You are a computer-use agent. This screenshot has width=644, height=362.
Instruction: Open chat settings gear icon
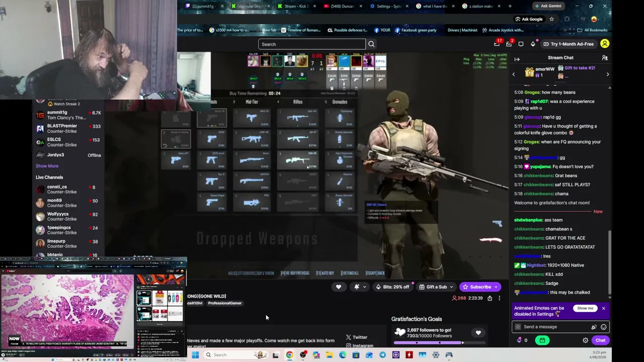[585, 340]
